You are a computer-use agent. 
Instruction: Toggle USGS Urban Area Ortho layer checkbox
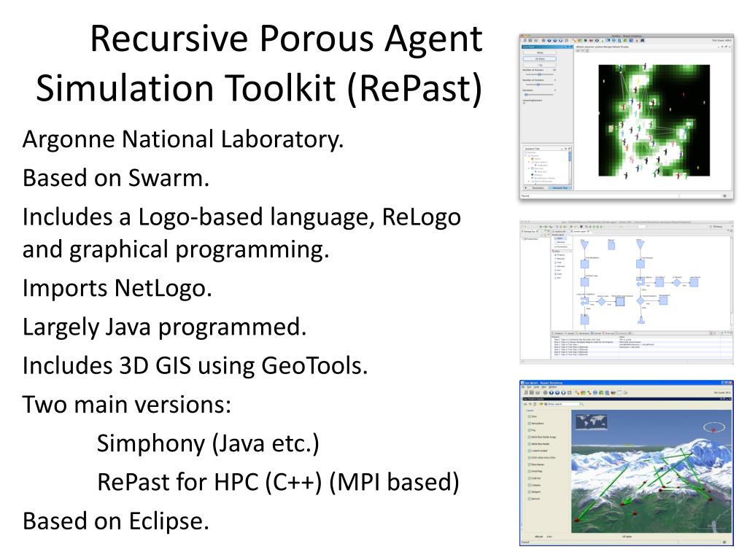(530, 458)
